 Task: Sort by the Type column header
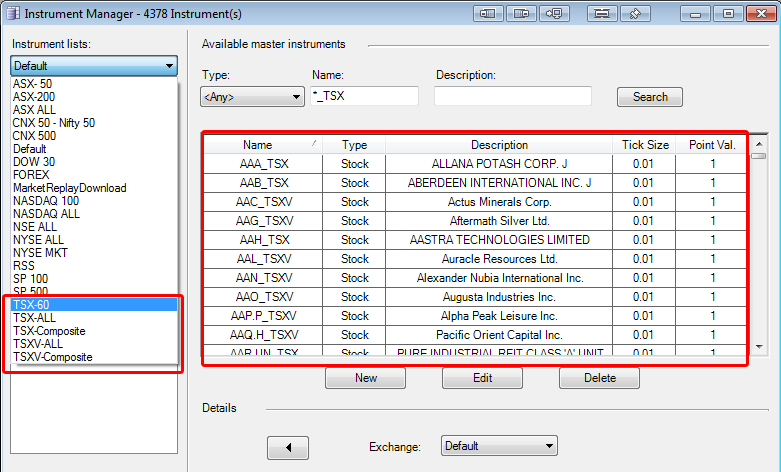point(354,145)
